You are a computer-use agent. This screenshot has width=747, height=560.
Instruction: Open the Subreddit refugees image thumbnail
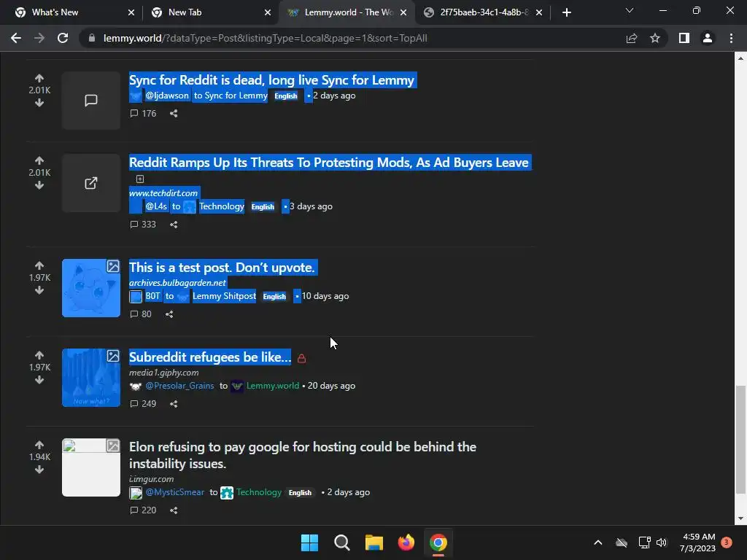[91, 378]
